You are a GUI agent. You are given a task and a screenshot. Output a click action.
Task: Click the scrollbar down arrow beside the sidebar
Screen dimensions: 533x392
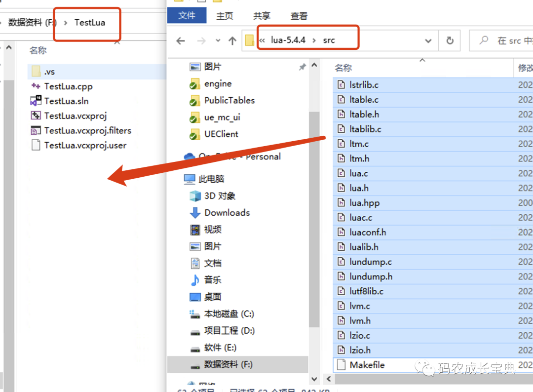[314, 378]
